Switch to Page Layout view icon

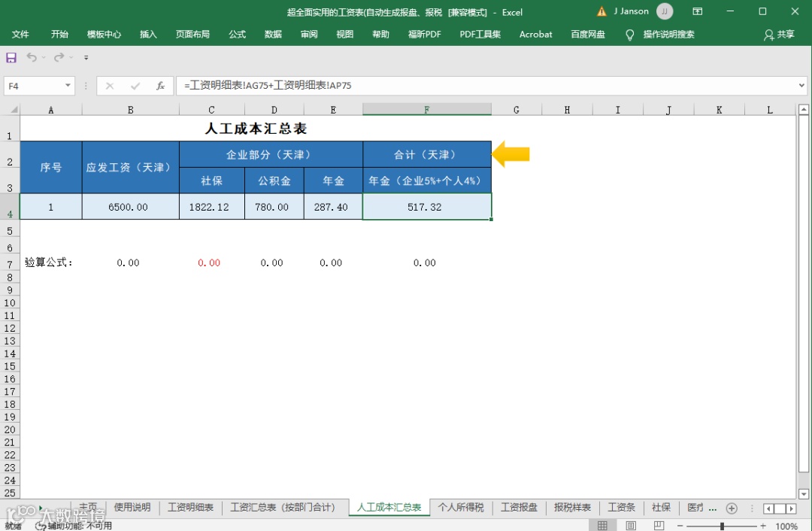tap(630, 525)
